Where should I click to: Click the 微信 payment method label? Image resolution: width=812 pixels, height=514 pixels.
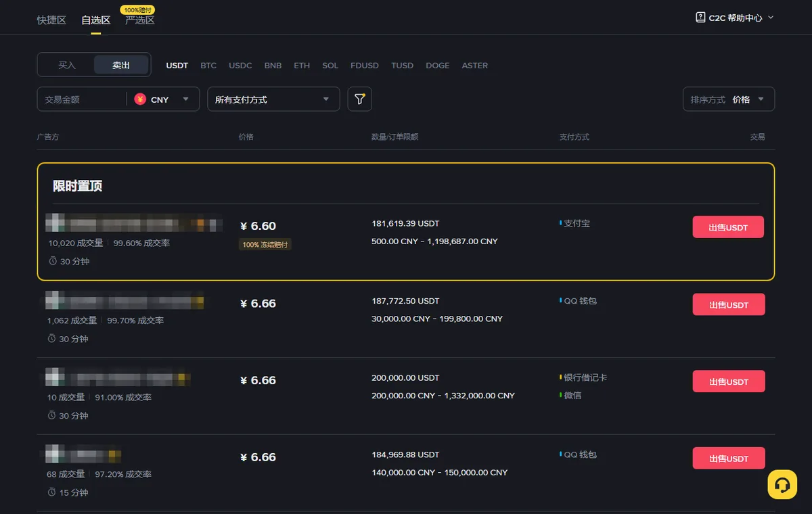(572, 395)
